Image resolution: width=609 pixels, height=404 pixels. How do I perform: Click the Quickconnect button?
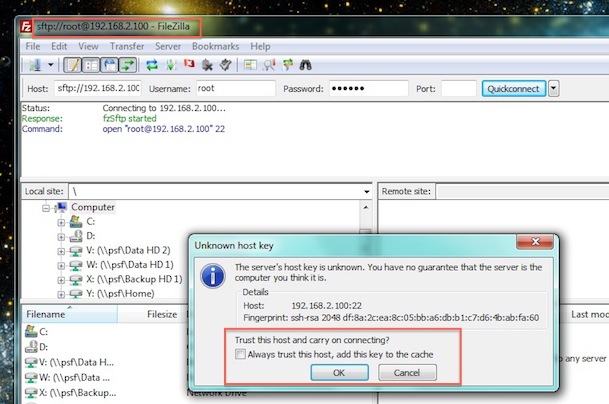pyautogui.click(x=513, y=89)
